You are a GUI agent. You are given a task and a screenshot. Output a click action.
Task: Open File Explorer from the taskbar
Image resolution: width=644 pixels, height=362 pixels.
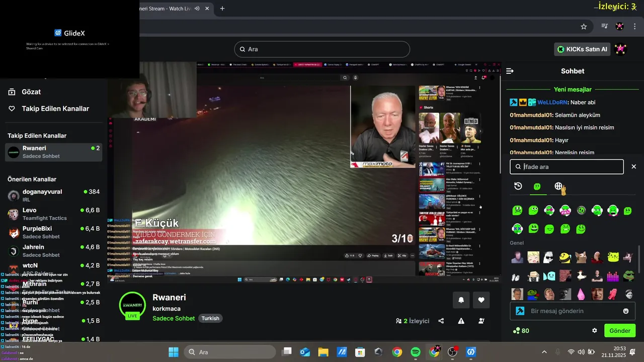[323, 352]
